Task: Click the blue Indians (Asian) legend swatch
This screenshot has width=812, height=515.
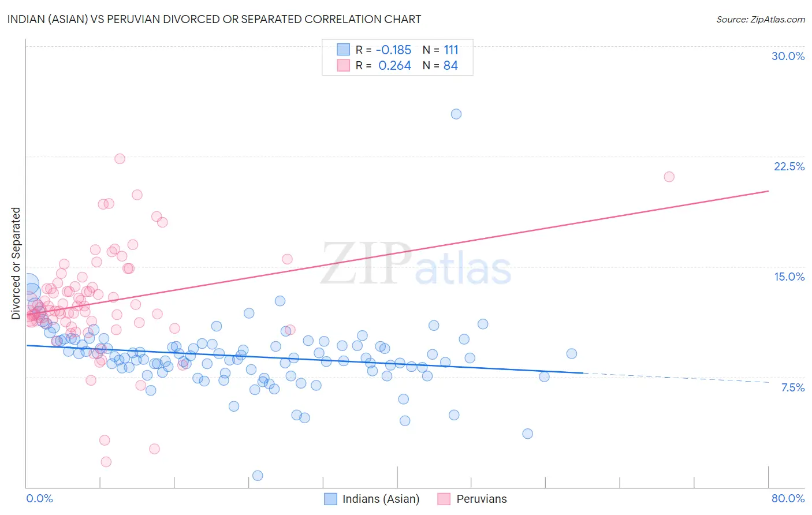Action: [x=330, y=499]
